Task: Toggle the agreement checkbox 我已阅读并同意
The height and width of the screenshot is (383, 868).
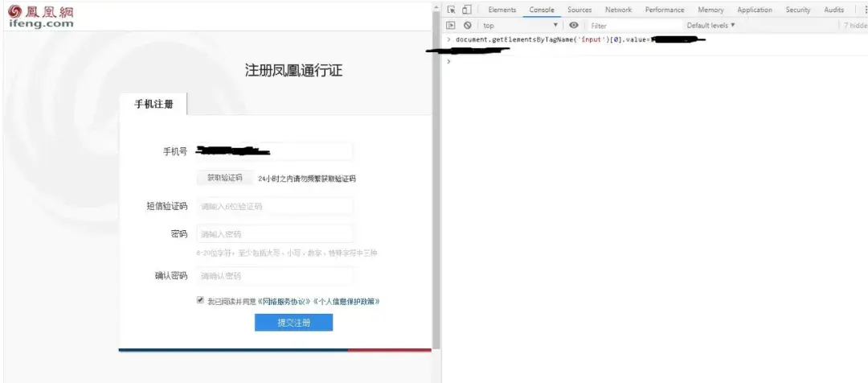Action: pos(200,300)
